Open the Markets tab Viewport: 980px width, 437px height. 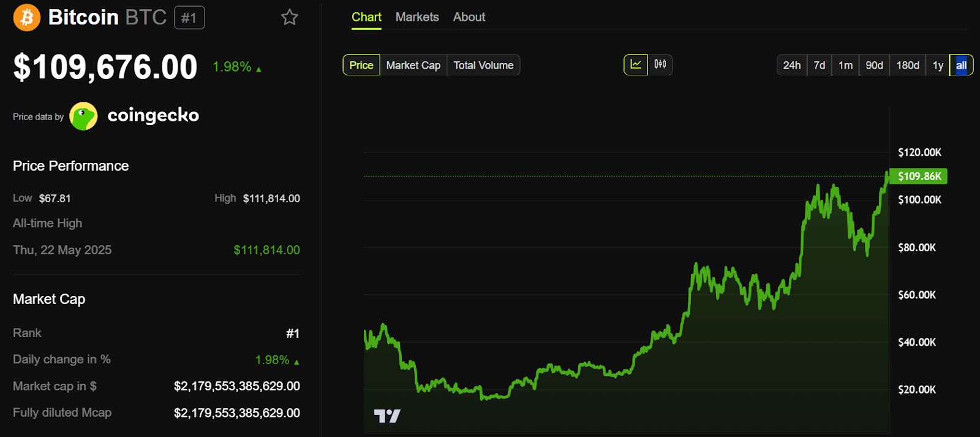coord(417,17)
